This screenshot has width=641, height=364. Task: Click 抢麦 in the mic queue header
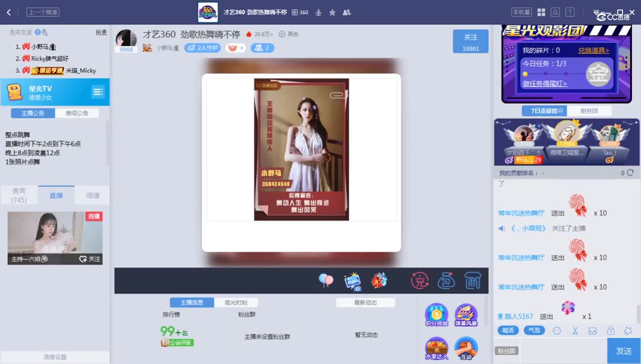101,32
